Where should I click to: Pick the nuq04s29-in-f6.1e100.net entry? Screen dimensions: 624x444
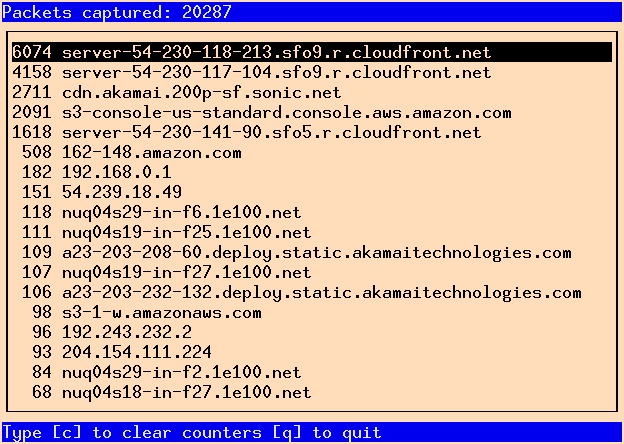[312, 212]
